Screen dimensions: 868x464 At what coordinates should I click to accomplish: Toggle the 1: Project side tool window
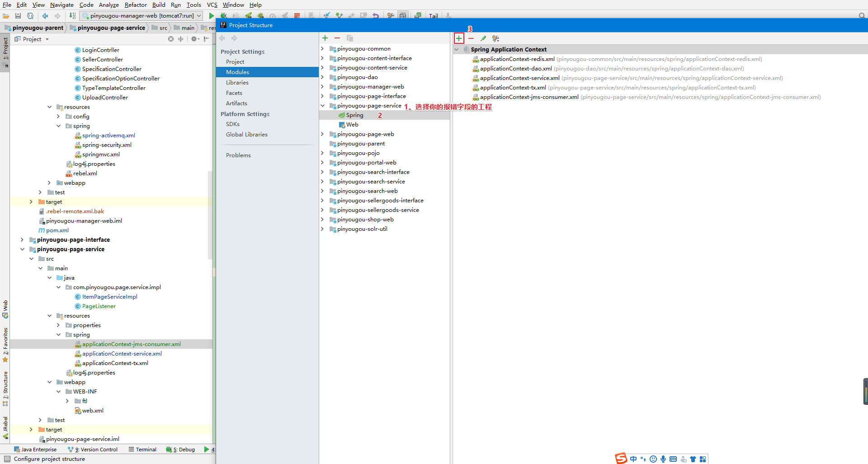5,52
